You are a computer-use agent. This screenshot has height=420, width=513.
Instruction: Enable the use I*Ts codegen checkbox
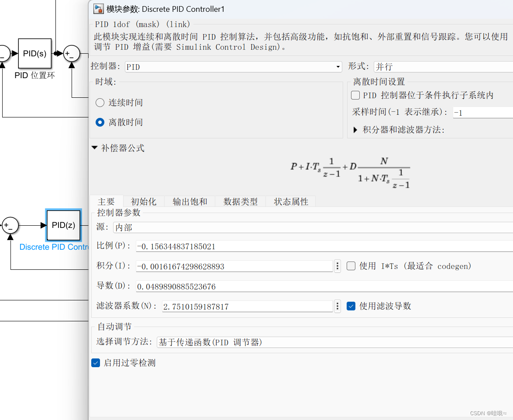pos(351,266)
